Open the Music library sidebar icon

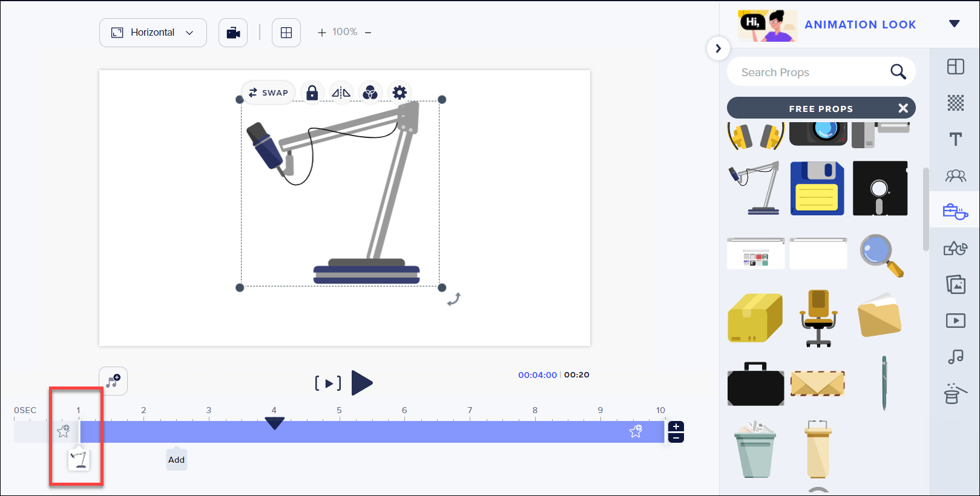click(955, 357)
